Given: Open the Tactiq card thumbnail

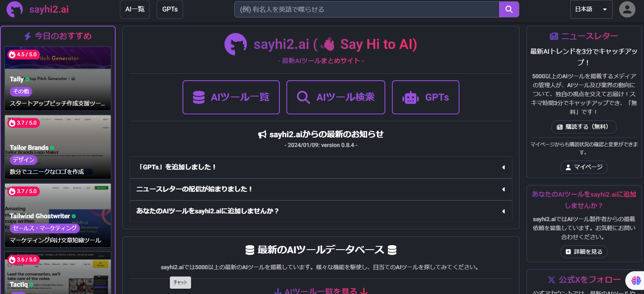Looking at the screenshot, I should click(x=58, y=273).
